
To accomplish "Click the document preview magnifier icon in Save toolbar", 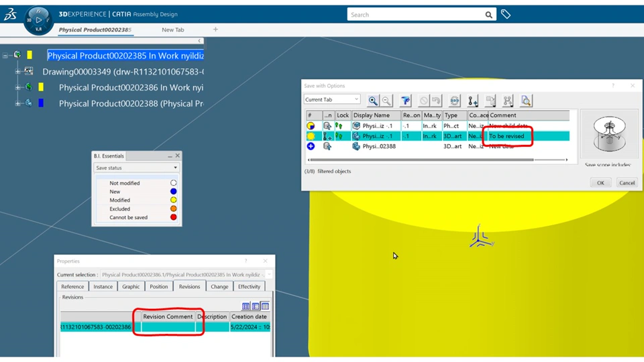I will coord(526,101).
